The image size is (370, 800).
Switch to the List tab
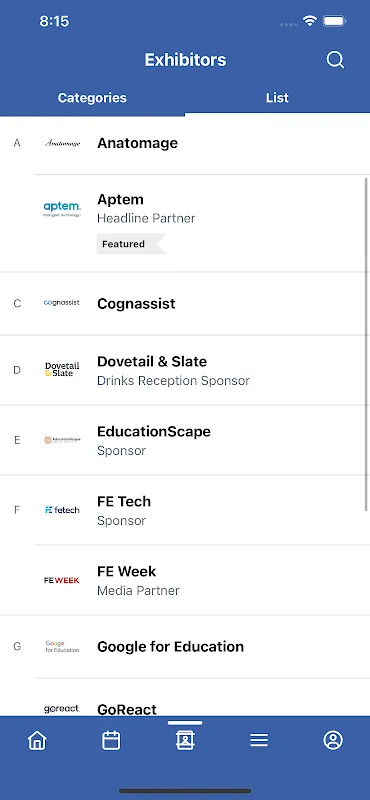[x=277, y=97]
